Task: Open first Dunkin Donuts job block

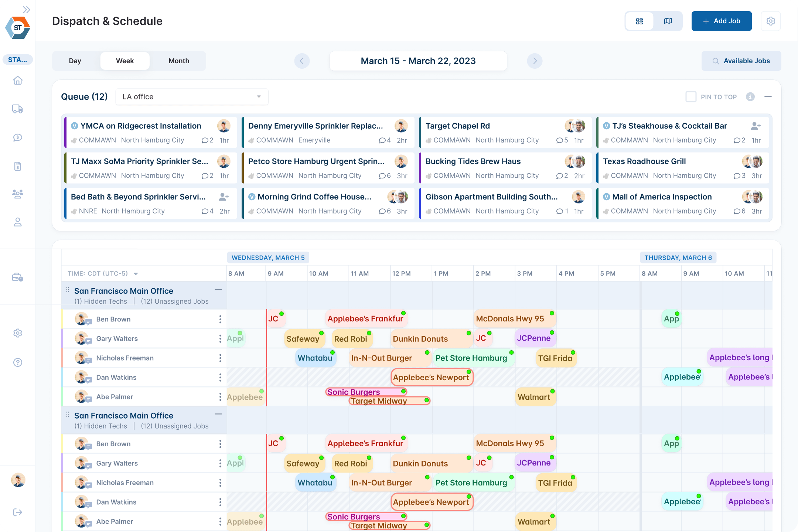Action: [x=432, y=339]
